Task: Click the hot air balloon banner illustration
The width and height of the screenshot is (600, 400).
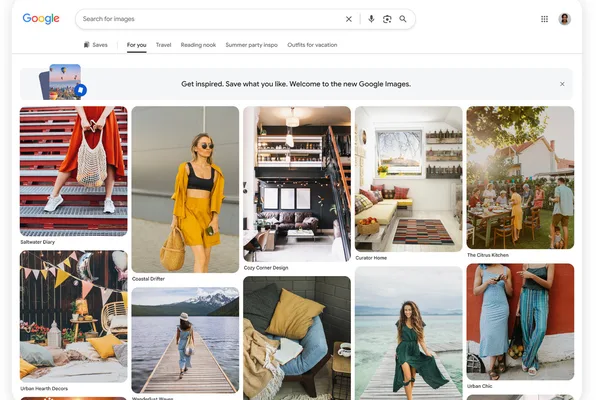Action: 63,82
